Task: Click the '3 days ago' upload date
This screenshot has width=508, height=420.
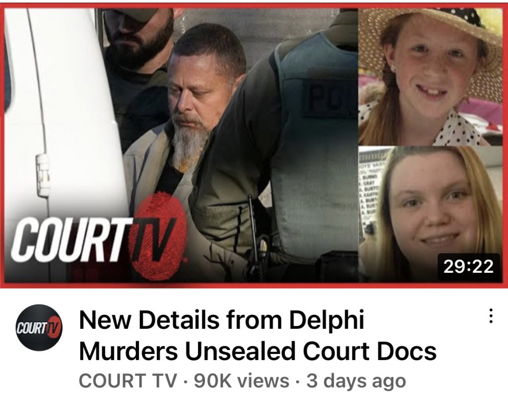Action: click(x=356, y=381)
